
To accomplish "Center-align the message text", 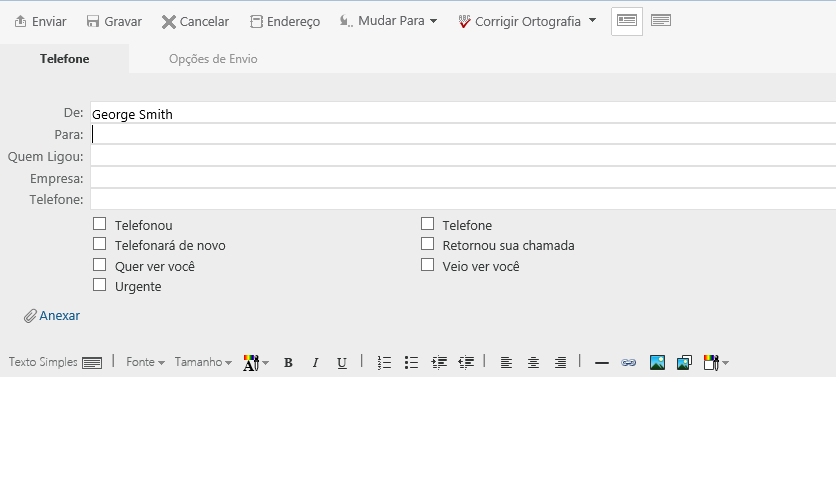I will (x=533, y=363).
